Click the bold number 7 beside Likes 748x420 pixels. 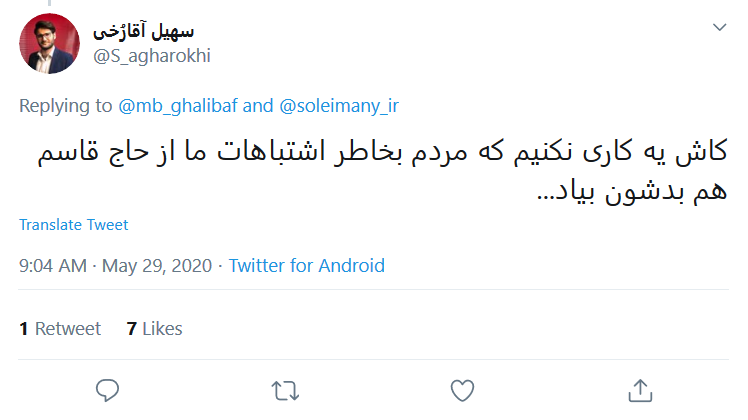pyautogui.click(x=131, y=328)
